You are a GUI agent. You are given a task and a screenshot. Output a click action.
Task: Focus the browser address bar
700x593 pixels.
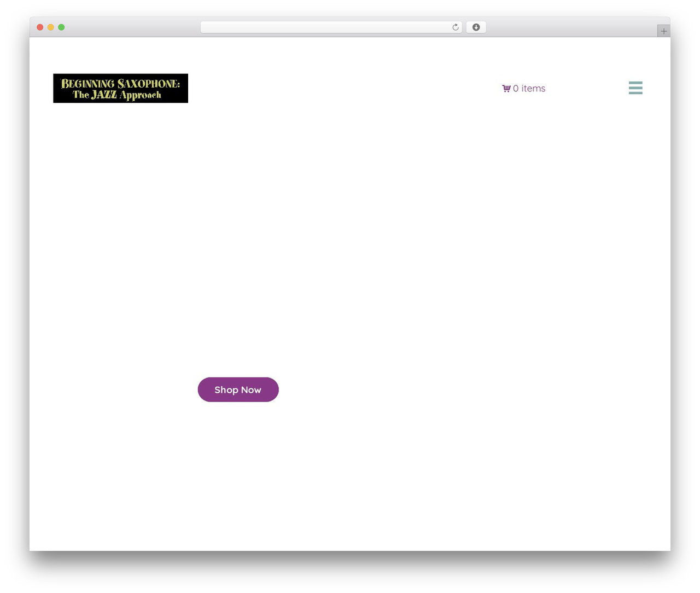(331, 27)
